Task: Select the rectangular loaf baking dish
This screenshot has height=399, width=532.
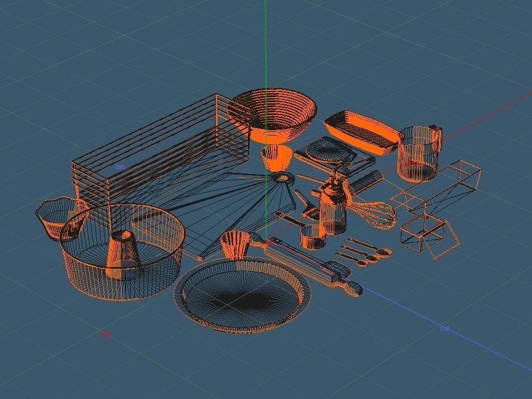Action: click(x=362, y=132)
